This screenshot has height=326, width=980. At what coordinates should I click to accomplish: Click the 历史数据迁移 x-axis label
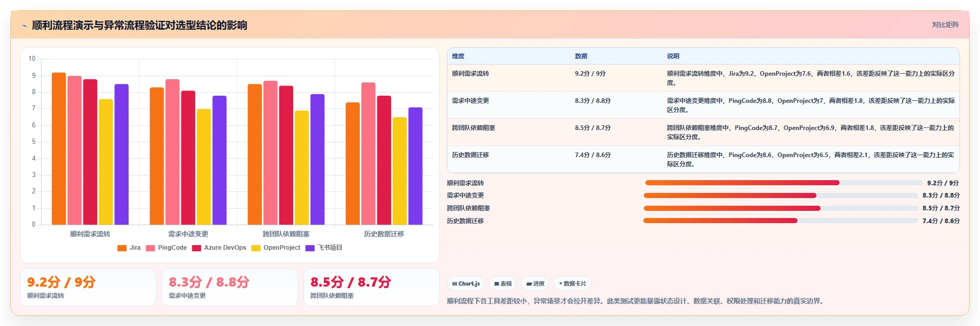pos(384,234)
